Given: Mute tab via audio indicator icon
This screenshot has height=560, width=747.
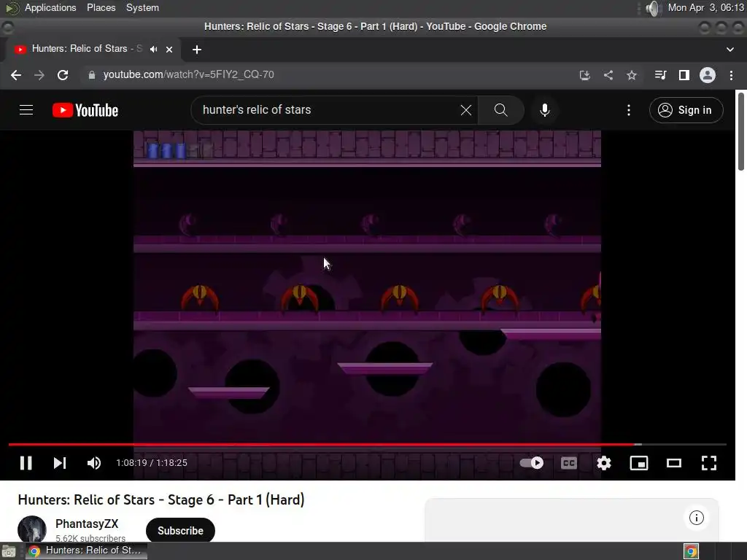Looking at the screenshot, I should [153, 49].
